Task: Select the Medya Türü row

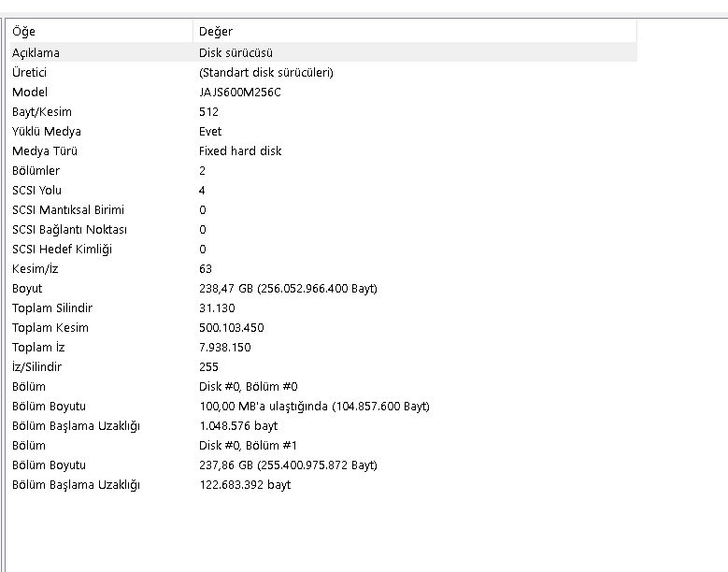Action: pos(323,150)
